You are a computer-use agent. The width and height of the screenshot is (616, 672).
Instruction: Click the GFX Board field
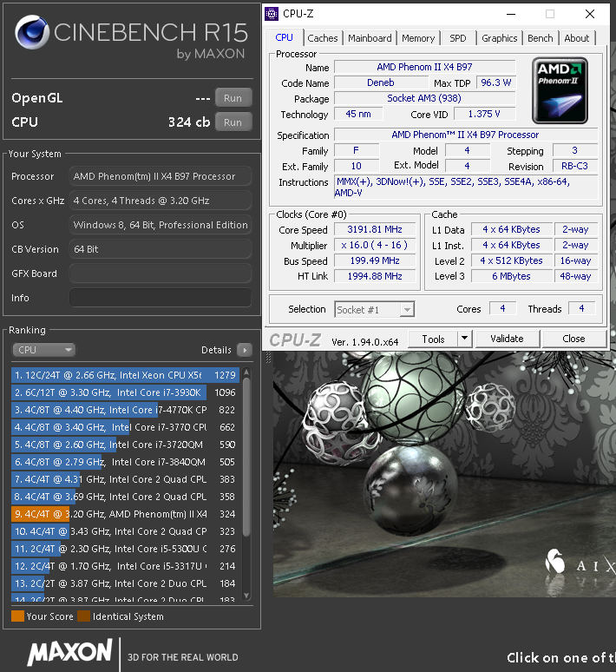pos(161,273)
